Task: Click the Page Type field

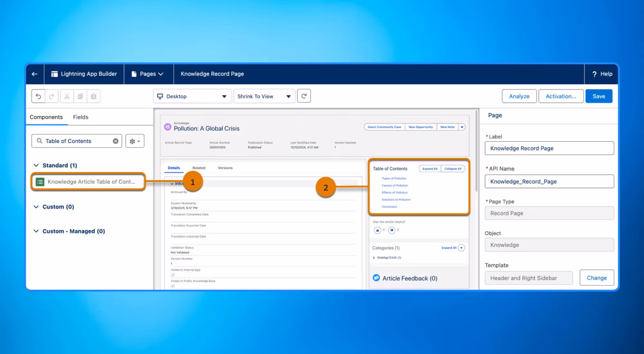Action: [549, 213]
